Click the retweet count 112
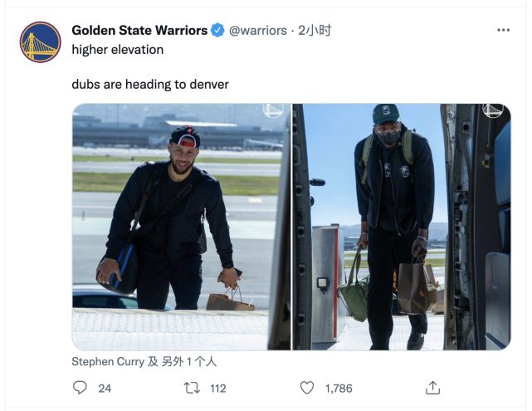 218,388
